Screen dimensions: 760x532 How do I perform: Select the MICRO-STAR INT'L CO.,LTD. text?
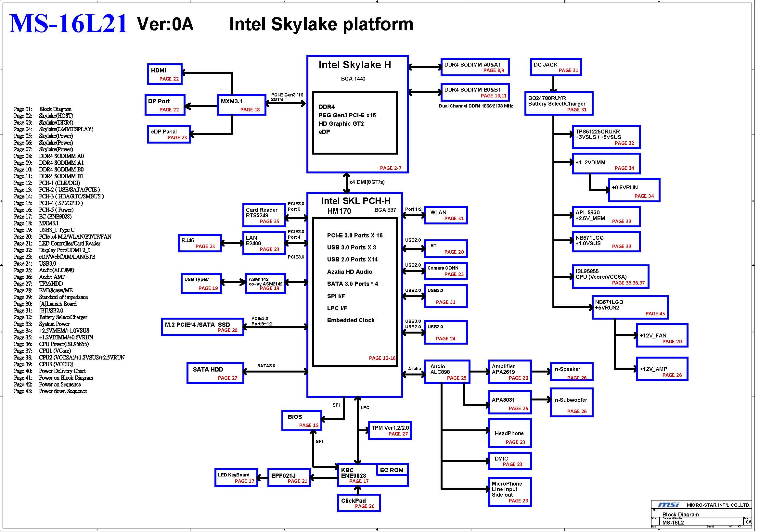tap(718, 505)
